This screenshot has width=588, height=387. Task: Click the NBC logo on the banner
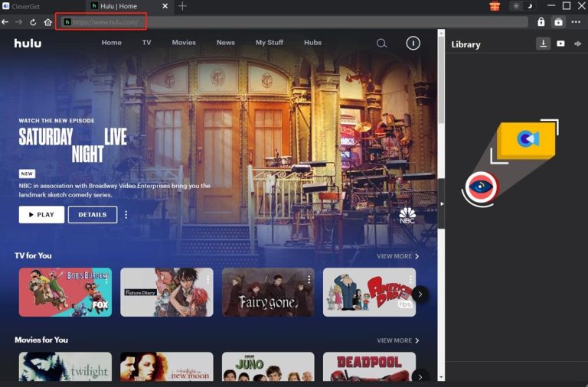[407, 216]
